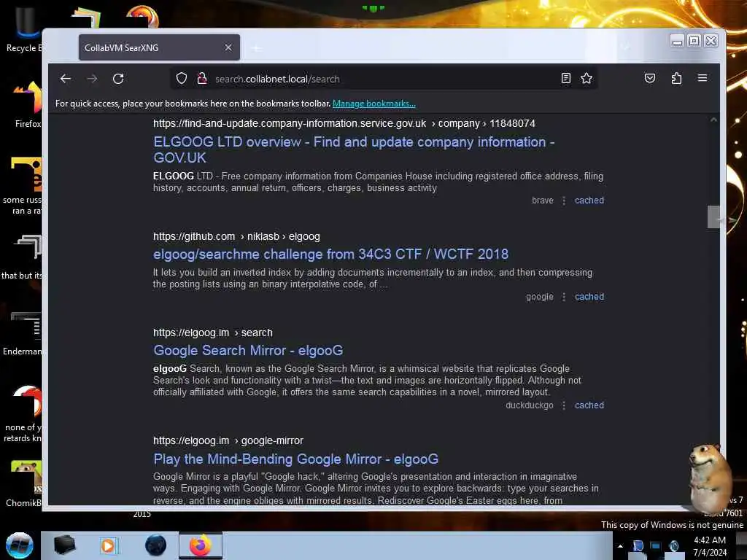The height and width of the screenshot is (560, 747).
Task: Close the CollabVM SearXNG tab
Action: tap(228, 47)
